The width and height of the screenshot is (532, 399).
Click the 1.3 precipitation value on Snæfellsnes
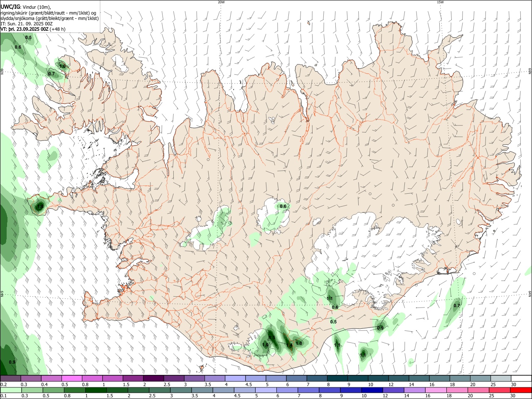click(x=40, y=206)
